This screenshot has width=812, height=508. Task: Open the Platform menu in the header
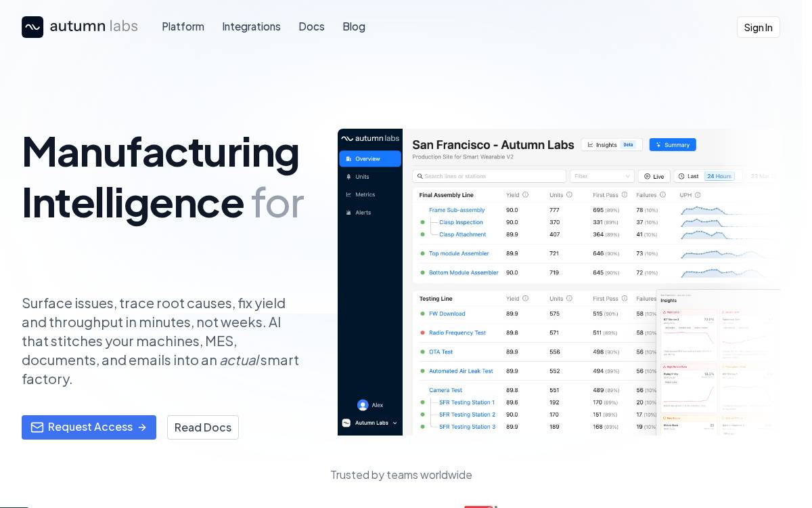[x=183, y=26]
